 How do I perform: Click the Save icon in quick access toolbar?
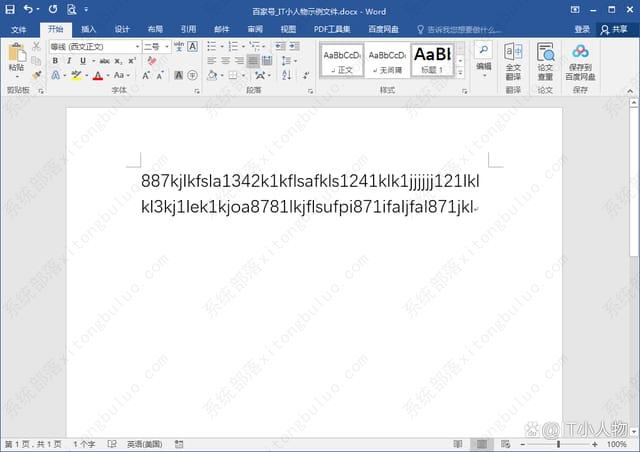tap(10, 9)
